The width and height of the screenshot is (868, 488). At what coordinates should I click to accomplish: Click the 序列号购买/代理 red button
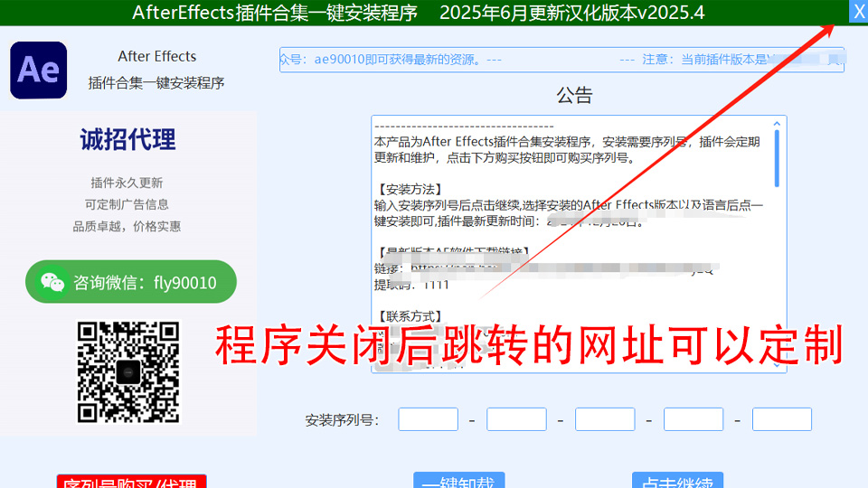pos(132,482)
